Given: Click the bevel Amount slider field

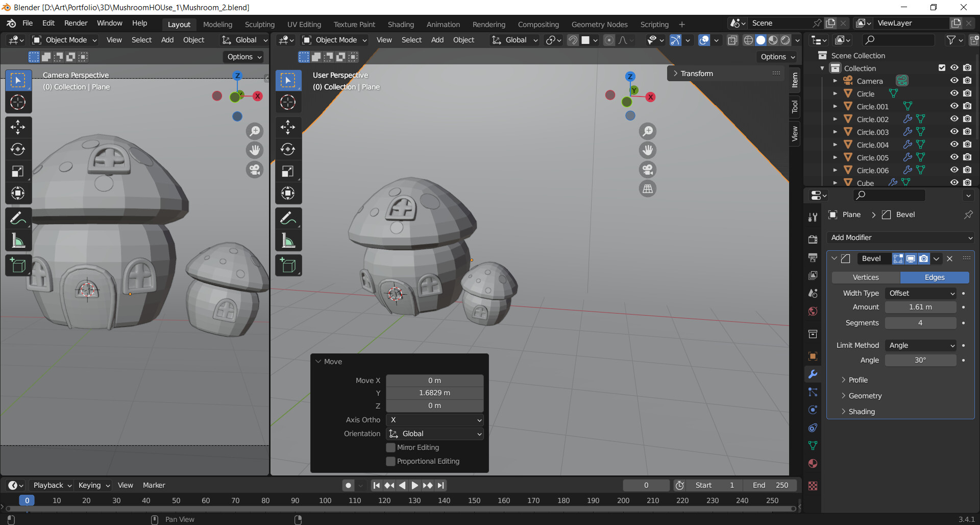Looking at the screenshot, I should [x=920, y=307].
